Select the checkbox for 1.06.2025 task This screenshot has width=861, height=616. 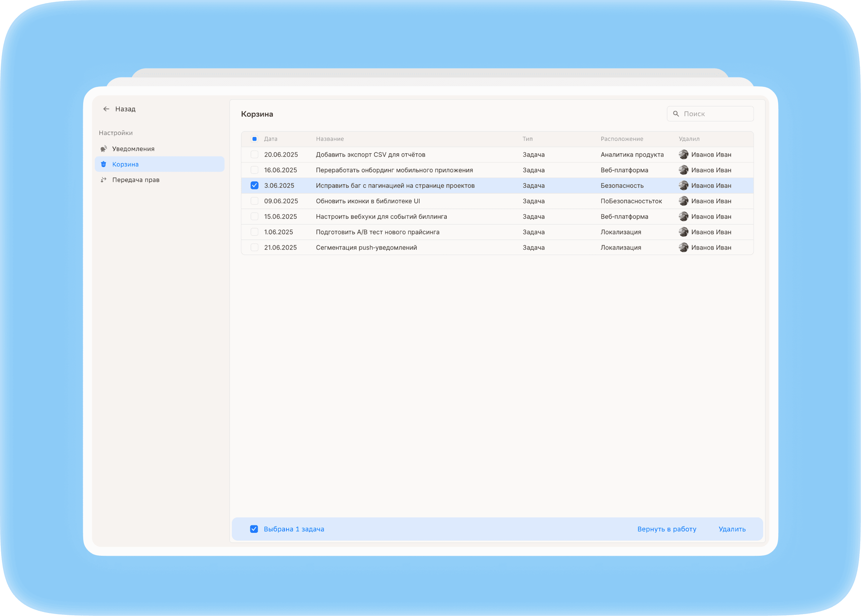254,232
